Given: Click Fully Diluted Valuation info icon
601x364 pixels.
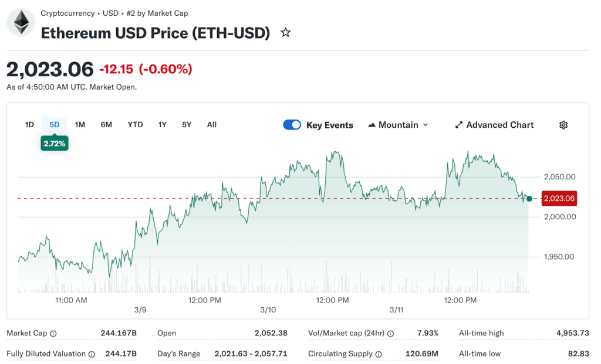Looking at the screenshot, I should click(92, 354).
